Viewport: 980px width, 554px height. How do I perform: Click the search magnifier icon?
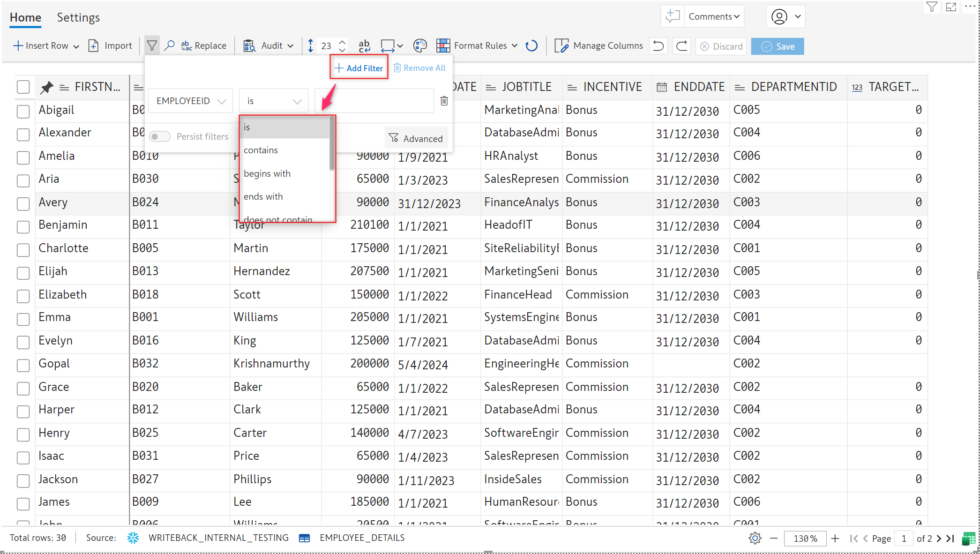tap(170, 45)
